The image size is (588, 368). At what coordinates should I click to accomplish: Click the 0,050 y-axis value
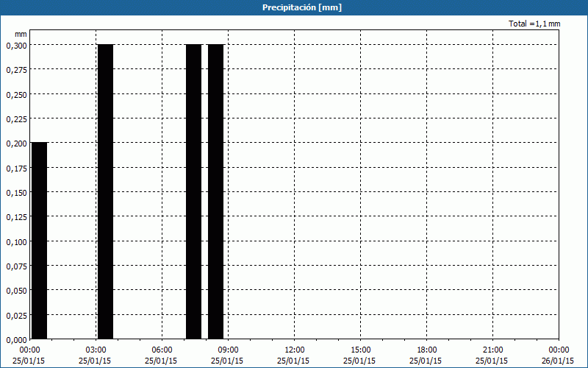click(16, 291)
